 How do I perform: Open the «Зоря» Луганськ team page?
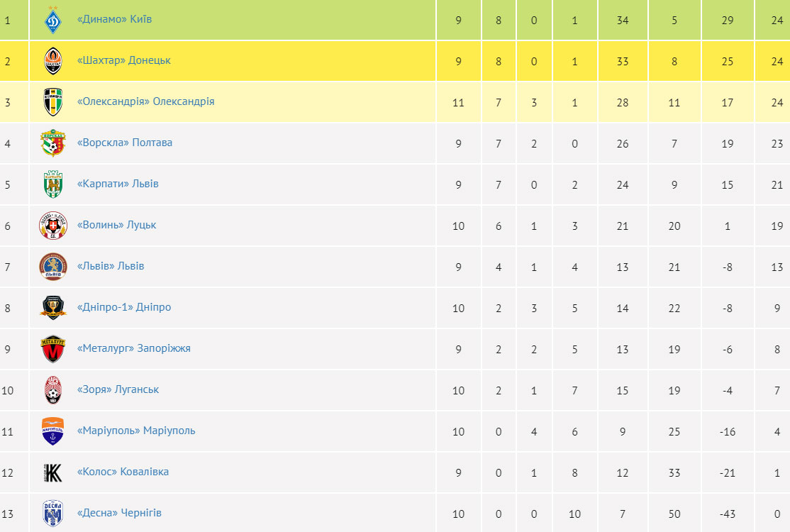click(x=118, y=389)
